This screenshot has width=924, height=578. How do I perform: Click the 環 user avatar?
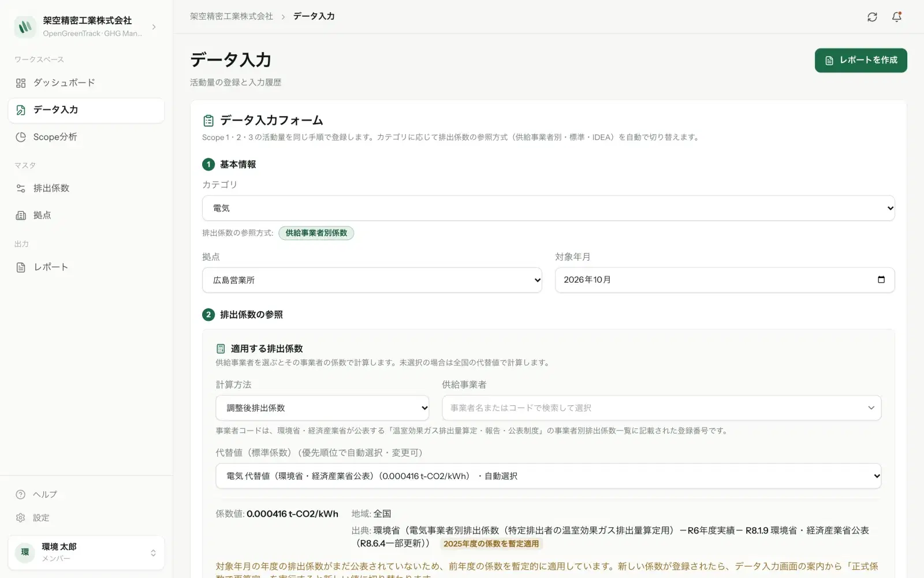25,553
